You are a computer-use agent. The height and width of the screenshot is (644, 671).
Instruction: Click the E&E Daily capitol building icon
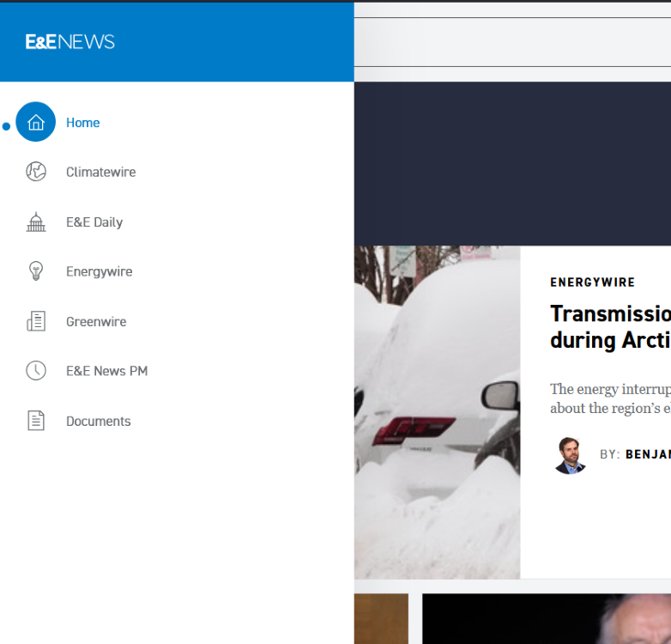tap(36, 222)
